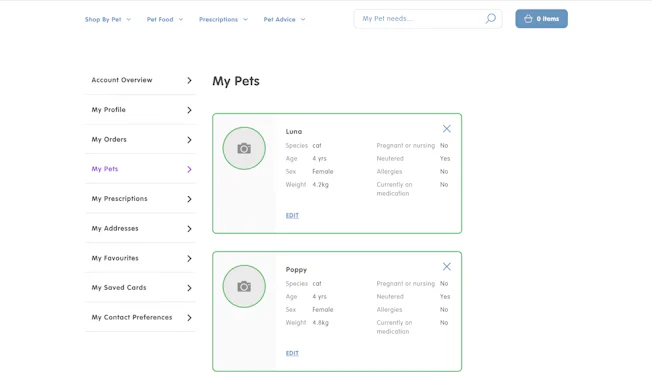Click the chevron beside My Saved Cards
Image resolution: width=652 pixels, height=384 pixels.
pos(189,288)
